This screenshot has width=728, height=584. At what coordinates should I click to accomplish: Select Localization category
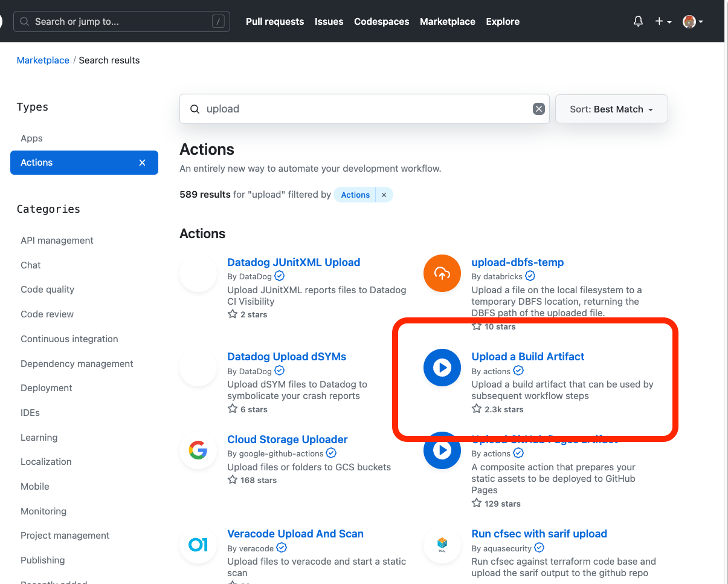(x=46, y=462)
